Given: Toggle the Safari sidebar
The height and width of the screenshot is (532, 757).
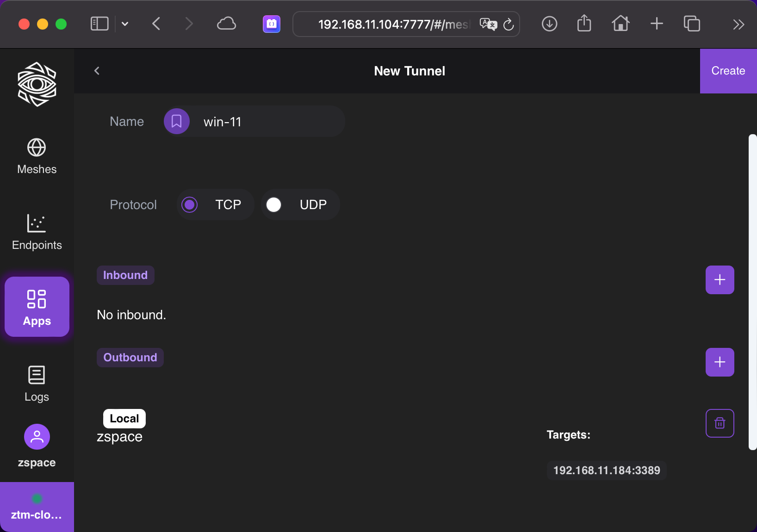Looking at the screenshot, I should pyautogui.click(x=99, y=24).
